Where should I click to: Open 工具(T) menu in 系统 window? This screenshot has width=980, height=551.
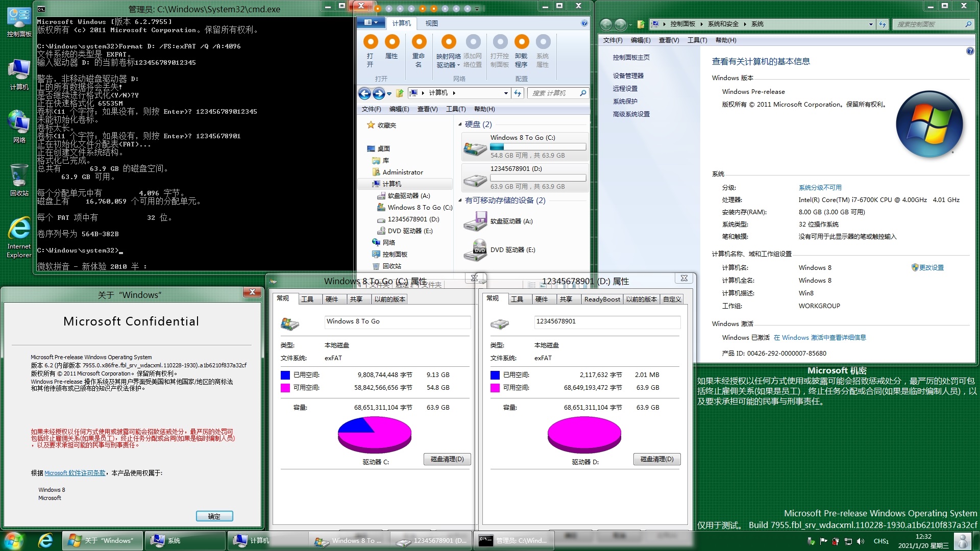pyautogui.click(x=697, y=40)
